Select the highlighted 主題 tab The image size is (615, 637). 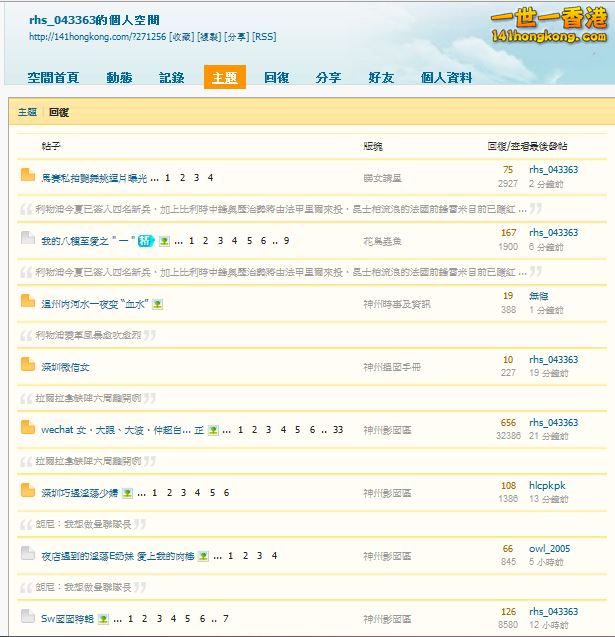225,77
